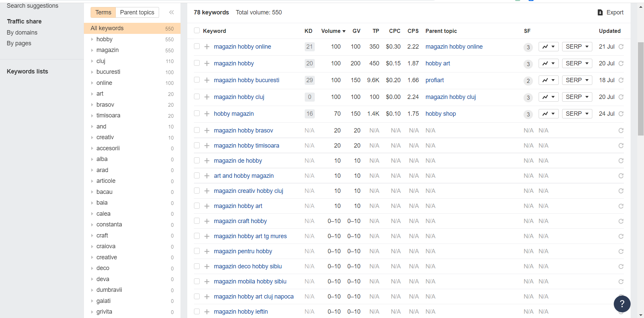The image size is (644, 318).
Task: Collapse the terms sidebar with double chevron
Action: 171,12
